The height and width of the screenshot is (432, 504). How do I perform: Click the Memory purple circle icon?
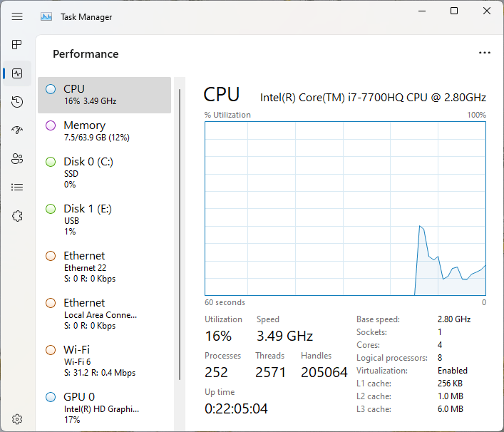pos(51,125)
